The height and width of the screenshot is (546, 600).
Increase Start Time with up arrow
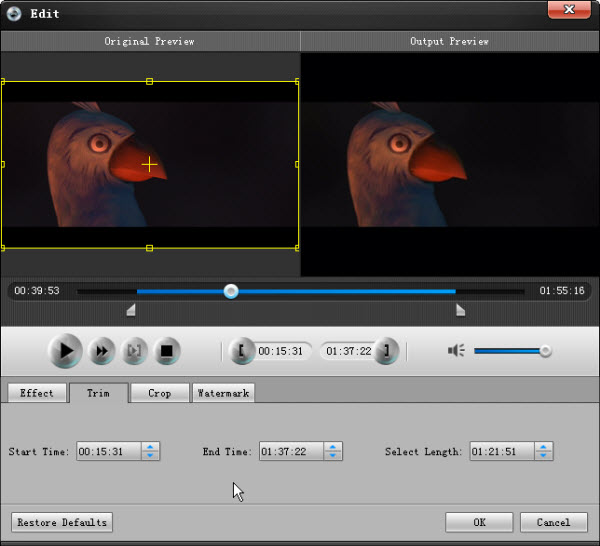click(150, 447)
